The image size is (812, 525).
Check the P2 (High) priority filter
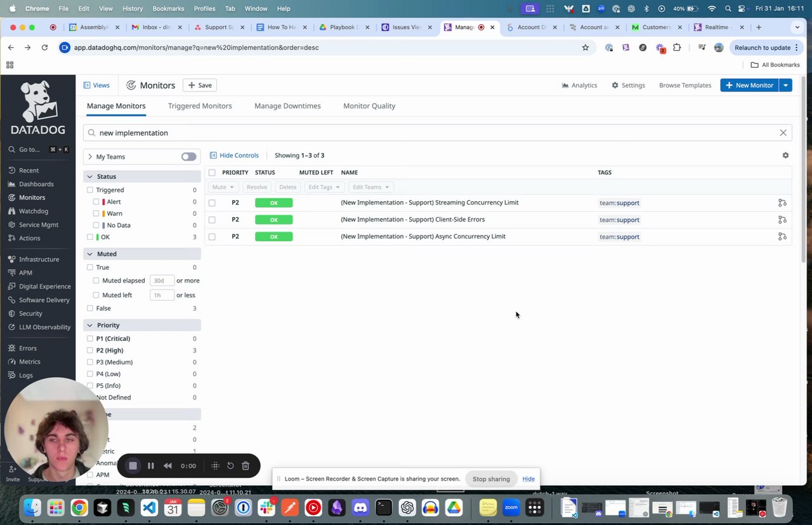[90, 350]
